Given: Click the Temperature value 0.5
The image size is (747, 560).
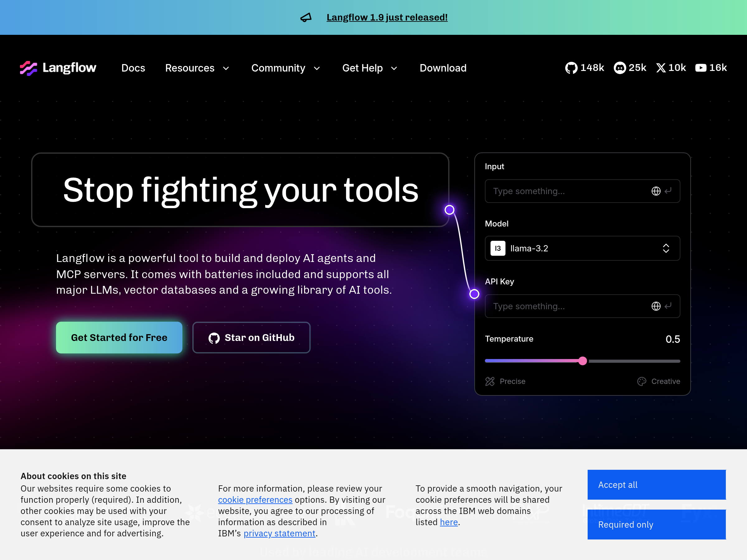Looking at the screenshot, I should pos(673,339).
